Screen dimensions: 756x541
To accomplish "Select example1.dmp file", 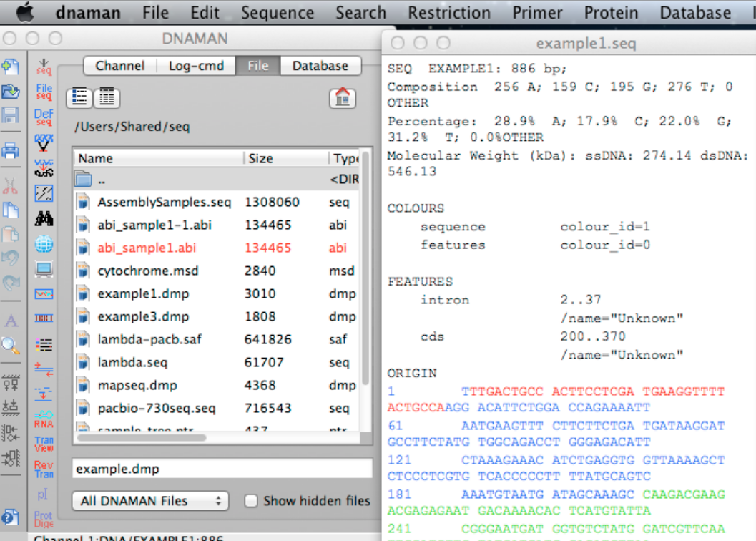I will click(217, 294).
